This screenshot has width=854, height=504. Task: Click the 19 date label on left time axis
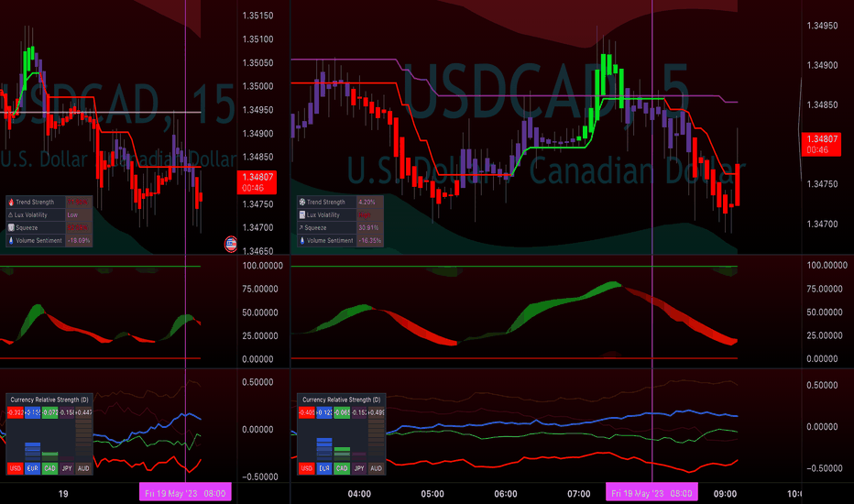(63, 494)
